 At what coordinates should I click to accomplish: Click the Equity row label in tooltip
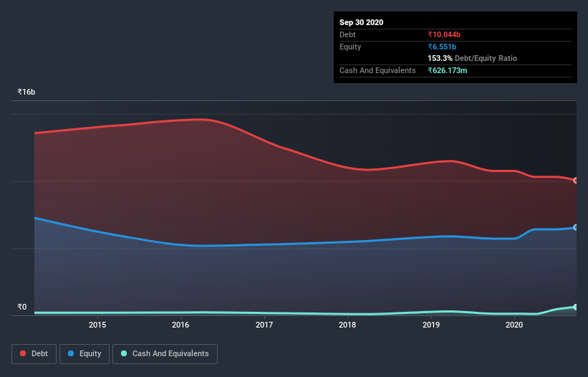pyautogui.click(x=350, y=47)
